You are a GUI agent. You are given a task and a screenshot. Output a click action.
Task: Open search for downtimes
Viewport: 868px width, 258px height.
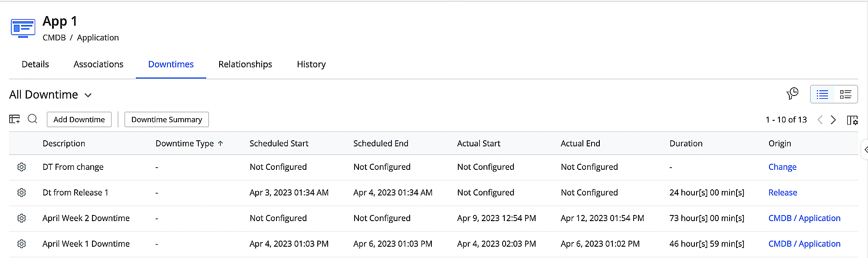pos(33,119)
